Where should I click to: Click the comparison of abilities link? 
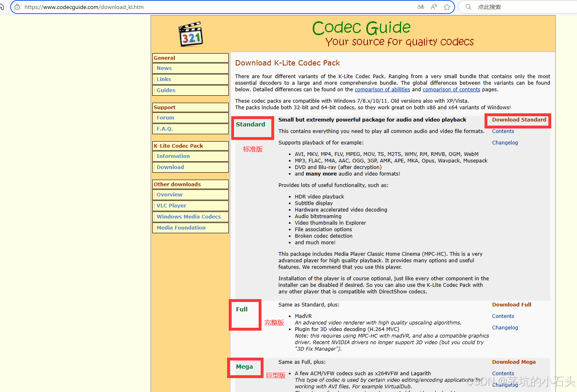click(x=382, y=90)
